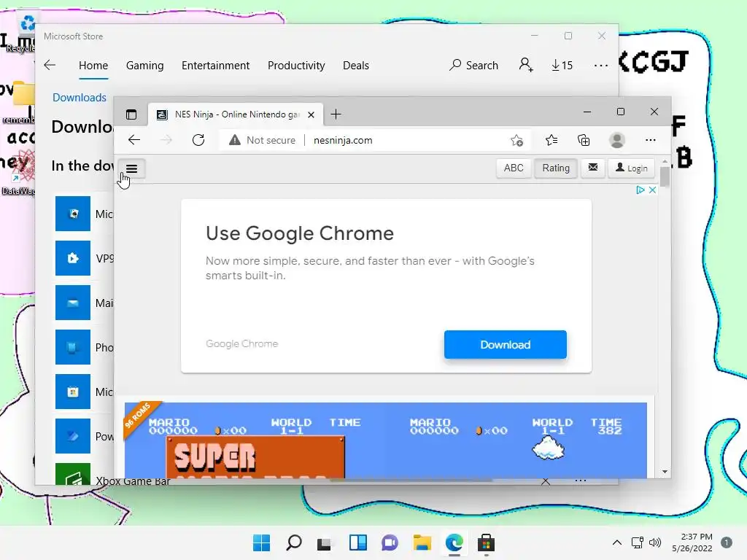
Task: Open the hamburger menu on NES Ninja page
Action: pos(132,168)
